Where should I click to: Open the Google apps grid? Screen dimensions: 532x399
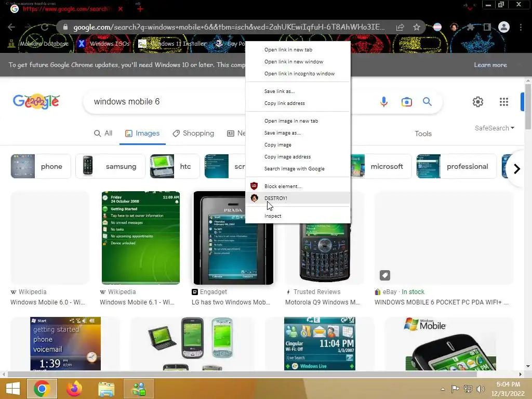tap(504, 102)
